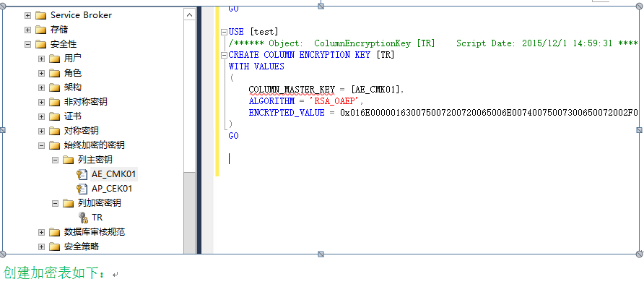
Task: Expand the 角色 folder node
Action: click(x=41, y=73)
